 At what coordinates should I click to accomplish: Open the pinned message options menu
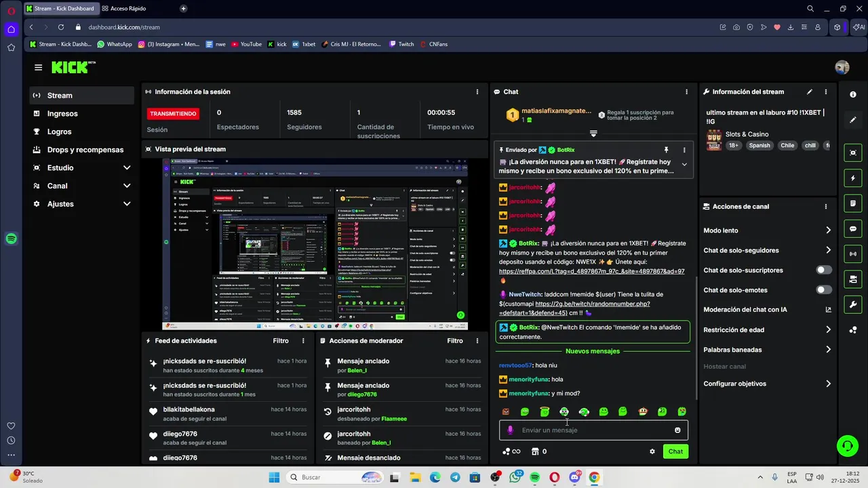(684, 150)
